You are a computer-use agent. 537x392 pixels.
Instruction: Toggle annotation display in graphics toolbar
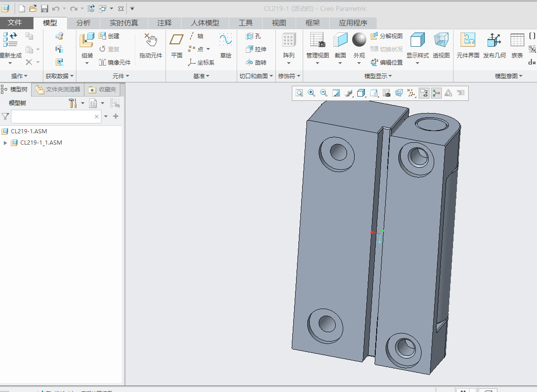[x=424, y=93]
